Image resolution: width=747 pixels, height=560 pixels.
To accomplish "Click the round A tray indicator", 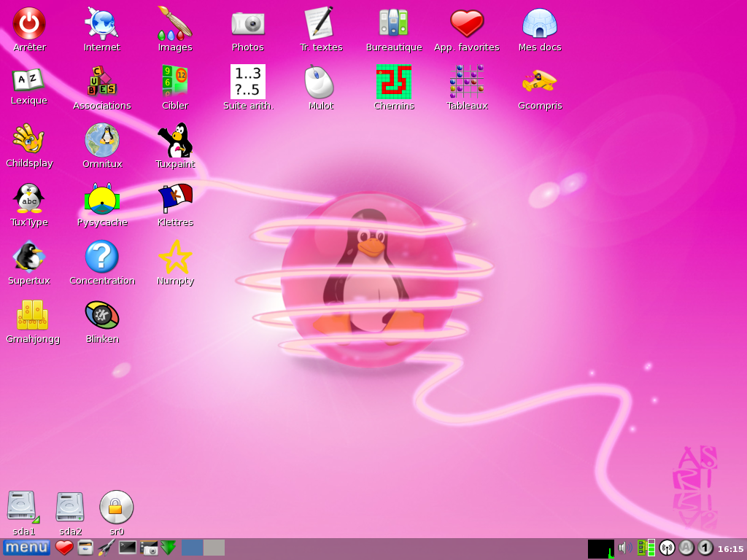I will pyautogui.click(x=686, y=548).
